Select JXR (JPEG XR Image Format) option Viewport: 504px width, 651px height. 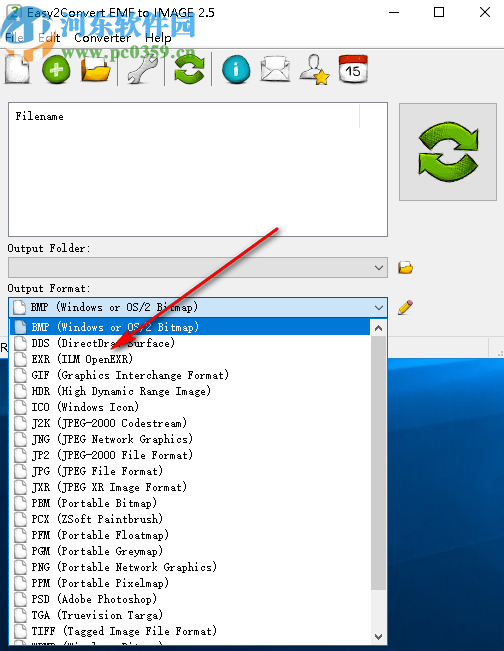coord(190,487)
